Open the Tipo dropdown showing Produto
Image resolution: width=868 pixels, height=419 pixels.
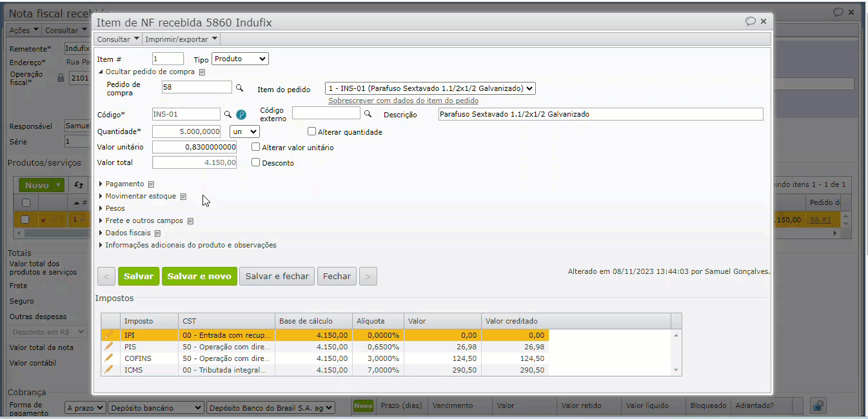tap(240, 59)
